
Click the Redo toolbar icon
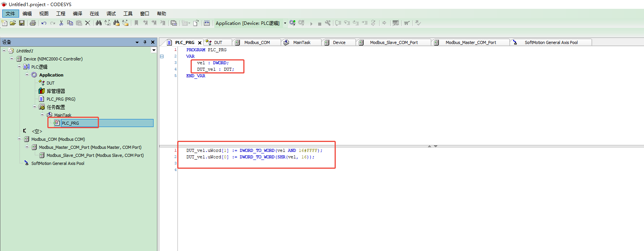pos(53,23)
